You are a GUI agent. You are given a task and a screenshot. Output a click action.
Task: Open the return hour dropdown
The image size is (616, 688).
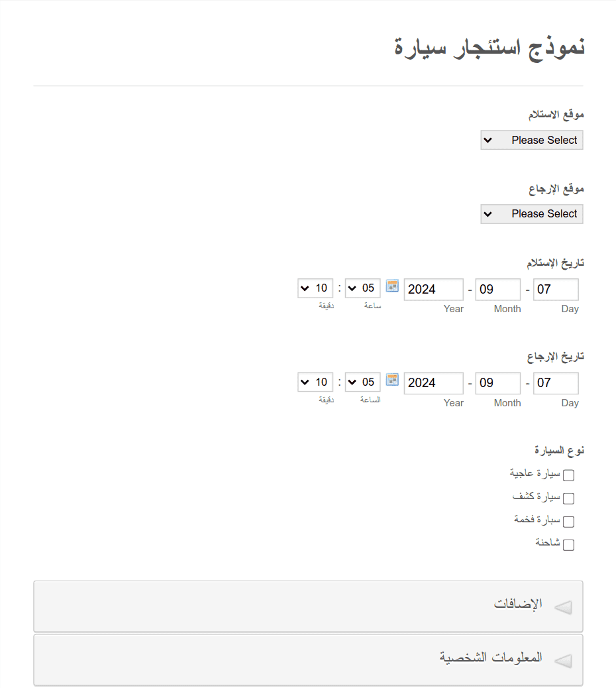coord(362,382)
